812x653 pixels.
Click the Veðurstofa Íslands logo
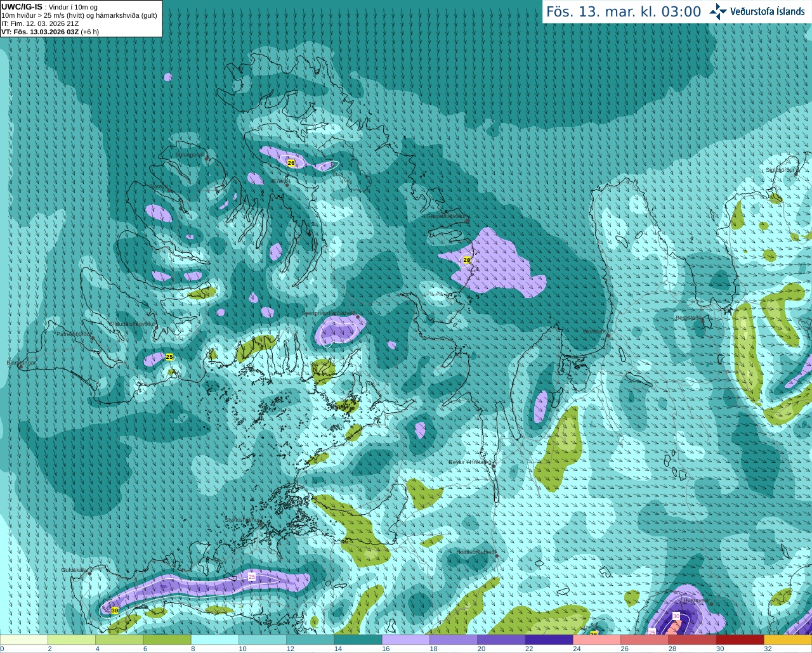tap(757, 11)
